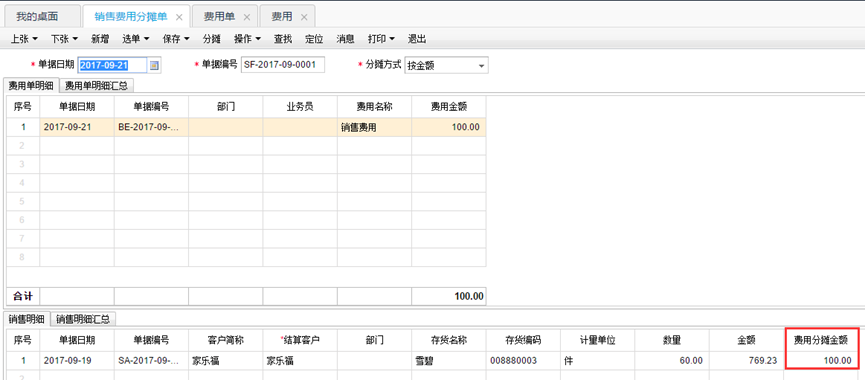Viewport: 865px width, 380px height.
Task: Click the 件 unit cell
Action: click(598, 361)
